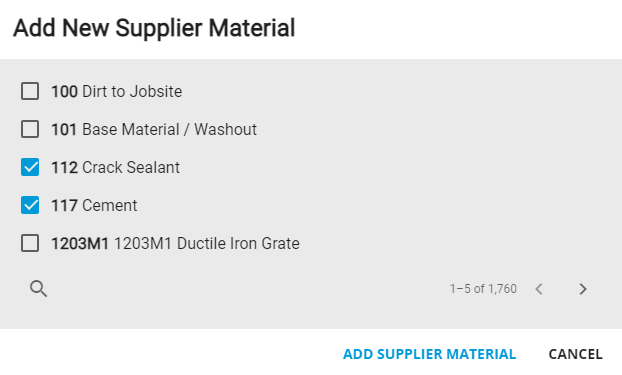Image resolution: width=622 pixels, height=375 pixels.
Task: Open the material search magnifier icon
Action: pyautogui.click(x=38, y=288)
